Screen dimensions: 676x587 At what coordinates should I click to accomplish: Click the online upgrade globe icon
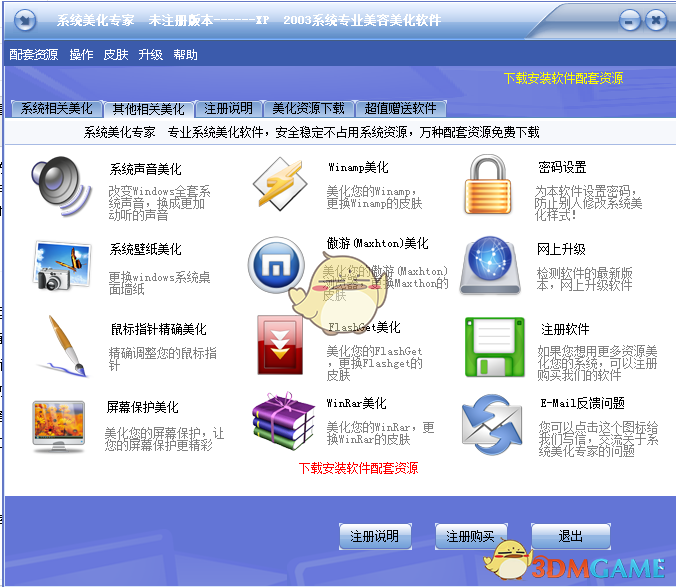coord(490,265)
